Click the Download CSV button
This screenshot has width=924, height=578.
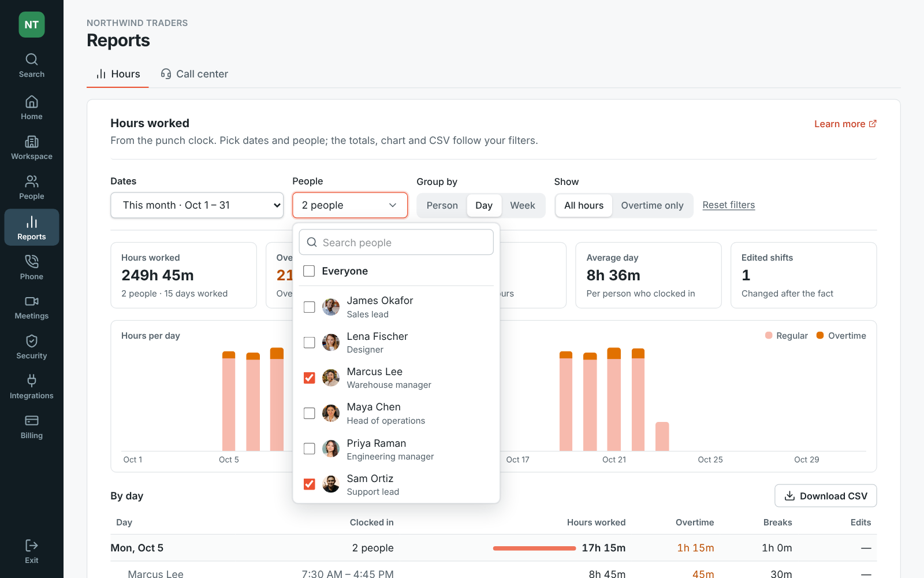point(826,496)
